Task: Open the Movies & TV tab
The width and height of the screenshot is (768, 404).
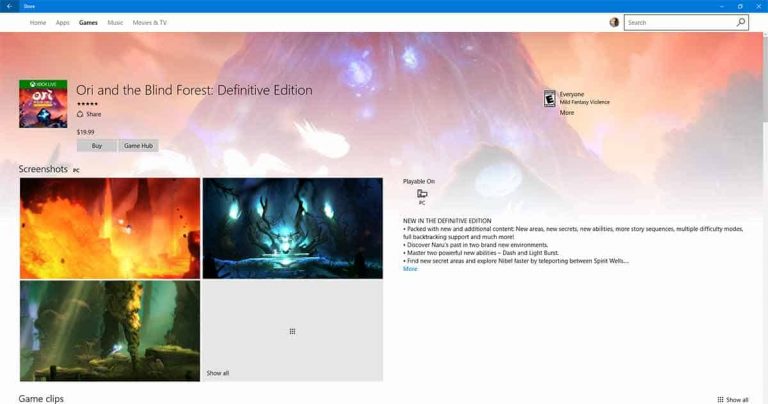Action: [149, 23]
